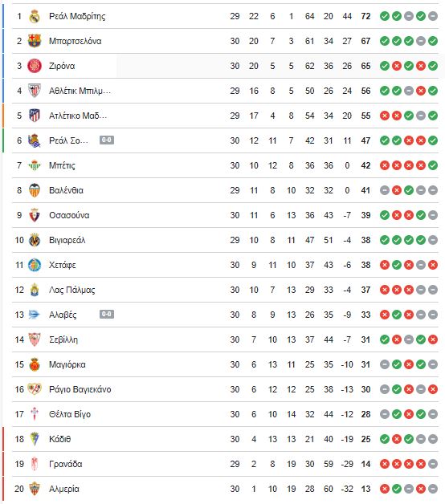Open the Atlético Madrid crest

click(x=35, y=116)
